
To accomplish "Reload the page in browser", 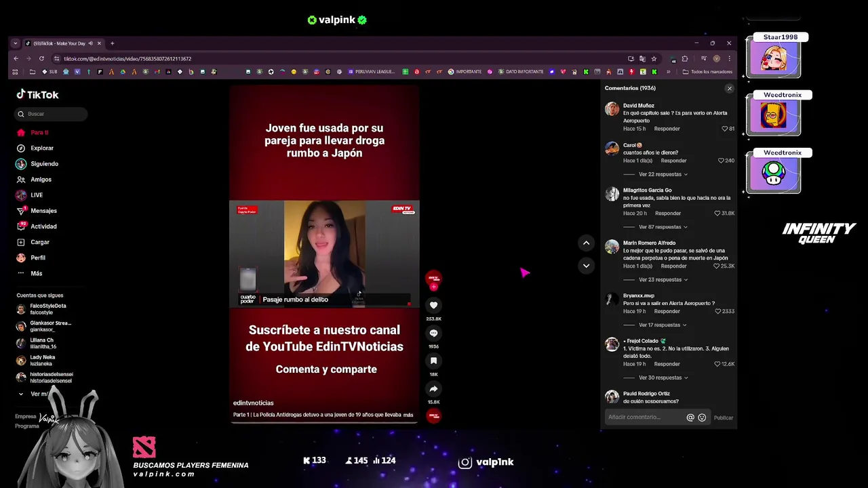I will point(41,58).
